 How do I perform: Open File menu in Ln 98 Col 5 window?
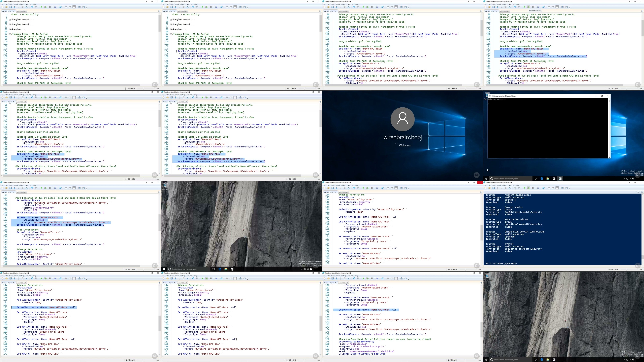click(2, 4)
